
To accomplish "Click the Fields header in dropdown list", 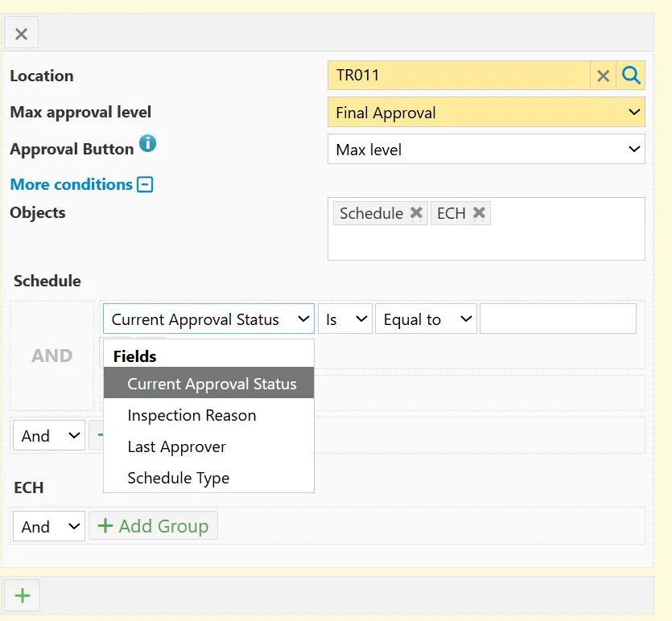I will [135, 356].
